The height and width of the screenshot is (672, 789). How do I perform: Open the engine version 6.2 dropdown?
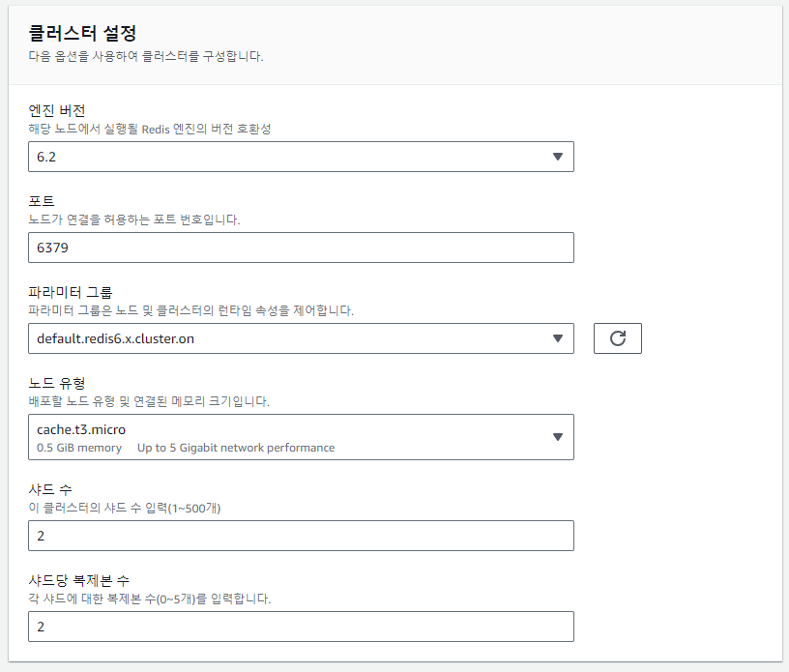coord(301,157)
